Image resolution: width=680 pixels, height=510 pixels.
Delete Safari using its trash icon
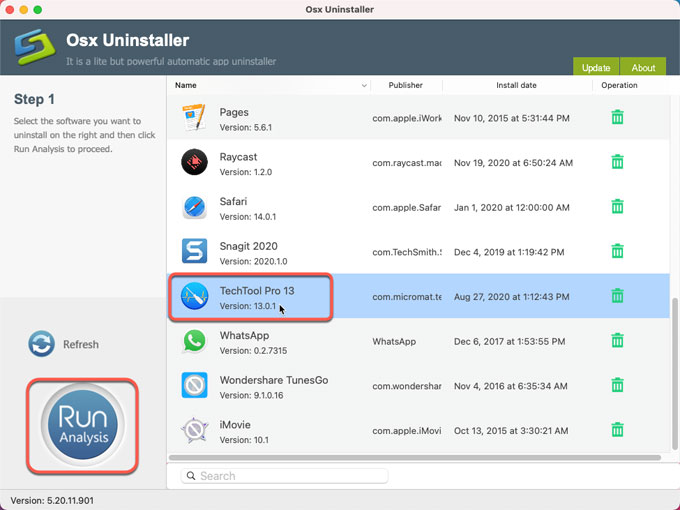point(617,206)
